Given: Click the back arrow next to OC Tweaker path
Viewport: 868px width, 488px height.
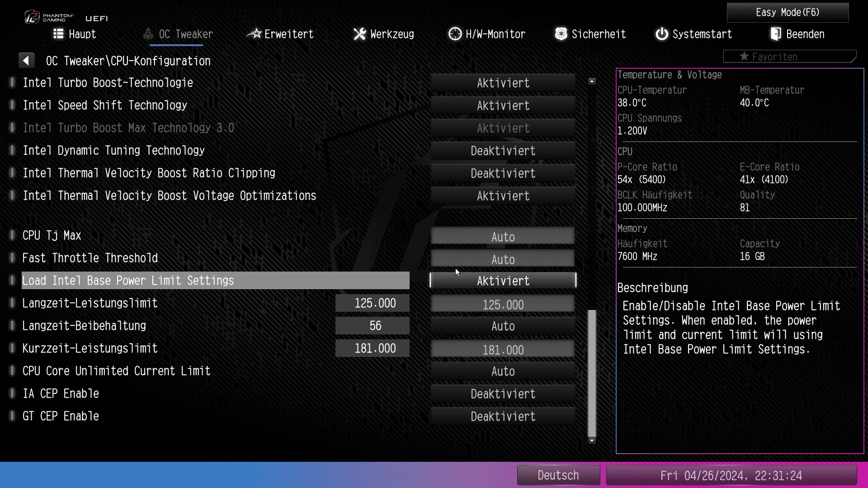Looking at the screenshot, I should tap(26, 61).
